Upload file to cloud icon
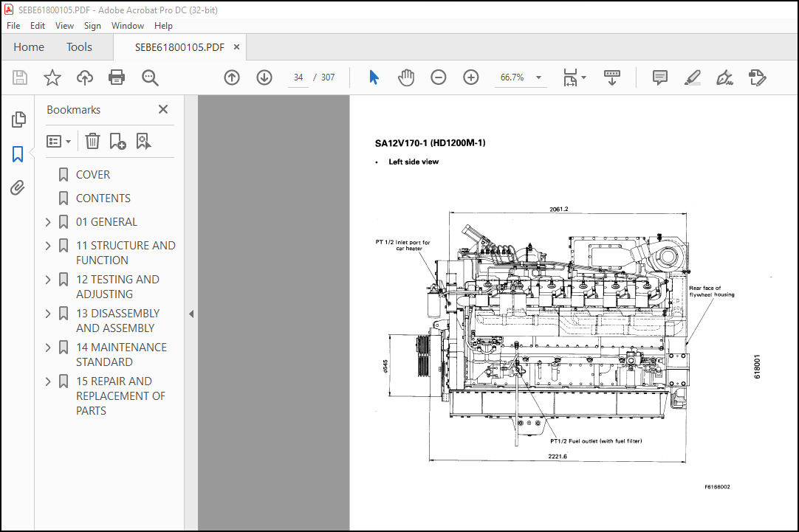The image size is (799, 532). (x=85, y=77)
